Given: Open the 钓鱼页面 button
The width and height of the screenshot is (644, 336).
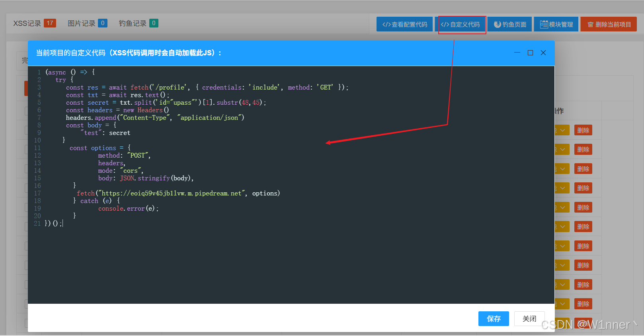Looking at the screenshot, I should point(510,24).
